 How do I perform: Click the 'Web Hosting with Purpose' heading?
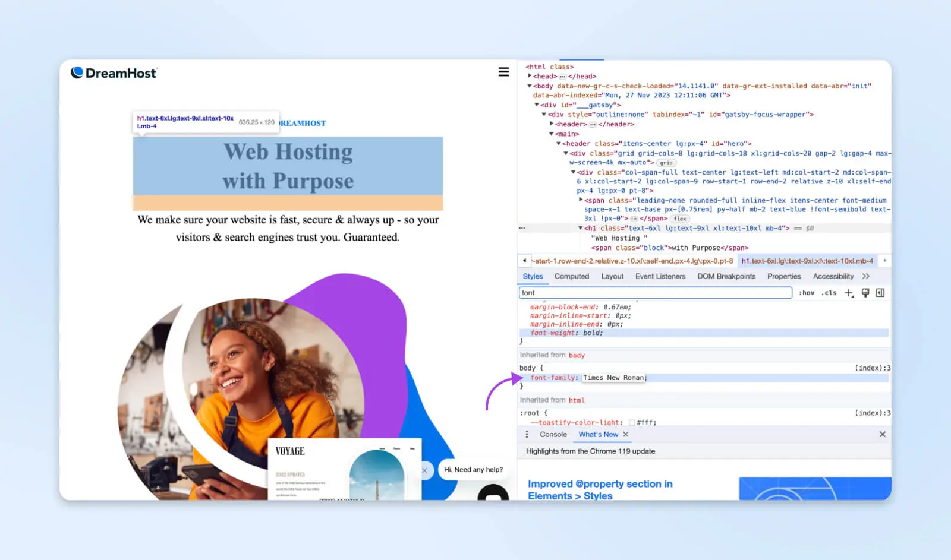coord(288,166)
